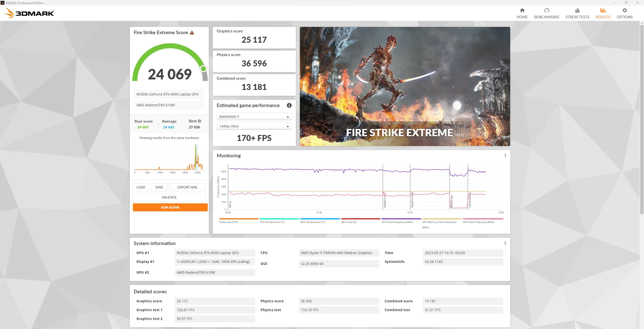Select the Battlefield V game dropdown

[x=254, y=116]
